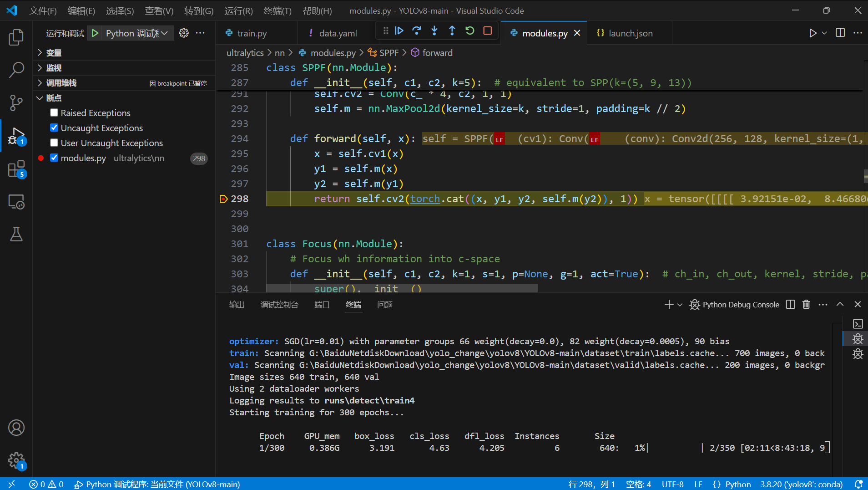
Task: Expand the 监视 section
Action: click(124, 68)
